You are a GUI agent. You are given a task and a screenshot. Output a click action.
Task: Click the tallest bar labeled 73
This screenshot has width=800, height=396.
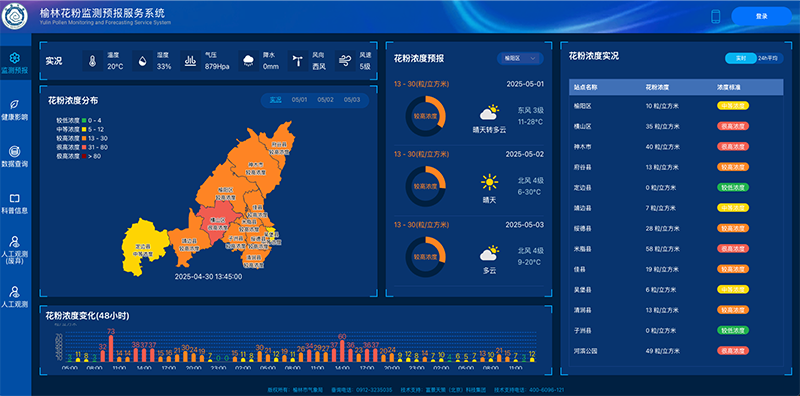(x=111, y=349)
